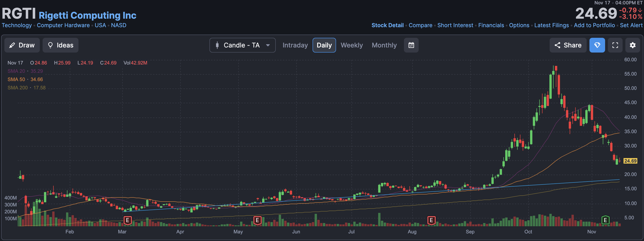Screen dimensions: 644x241
Task: Click the caret arrow of chart type dropdown
Action: [268, 45]
